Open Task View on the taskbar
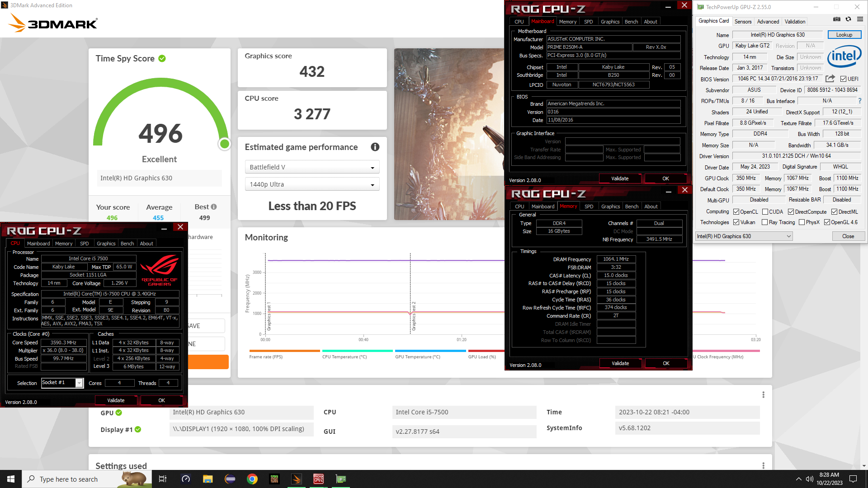 [x=163, y=479]
